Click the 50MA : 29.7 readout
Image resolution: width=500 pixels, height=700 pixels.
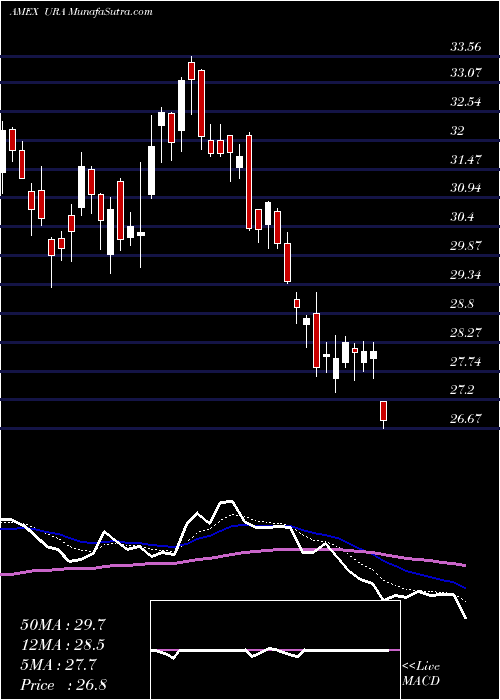[62, 625]
